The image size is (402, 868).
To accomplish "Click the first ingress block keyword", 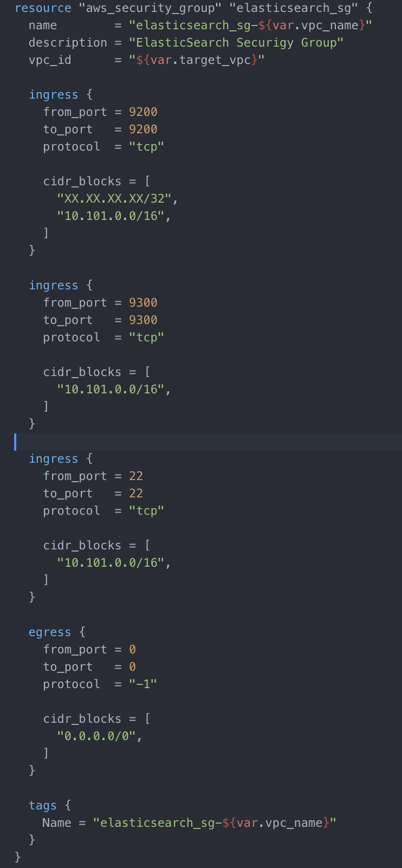I will [x=54, y=95].
